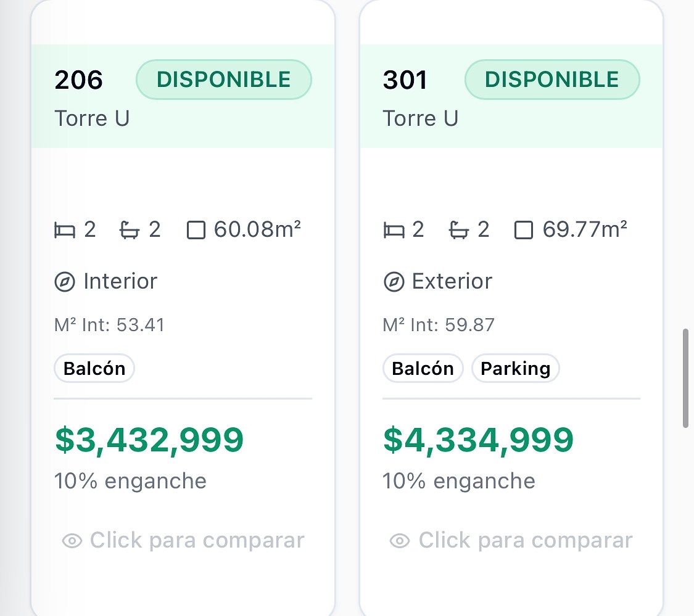
Task: Click 'Click para comparar' on unit 301
Action: pos(526,540)
